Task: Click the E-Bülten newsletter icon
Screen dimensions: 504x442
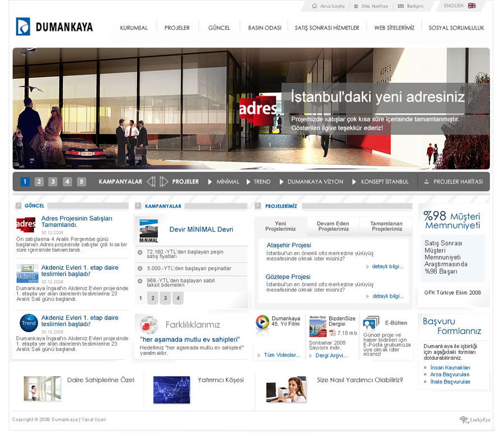Action: [371, 324]
